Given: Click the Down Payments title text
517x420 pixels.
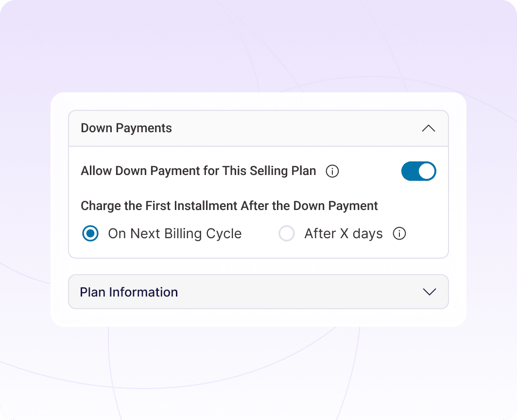Looking at the screenshot, I should pos(126,128).
